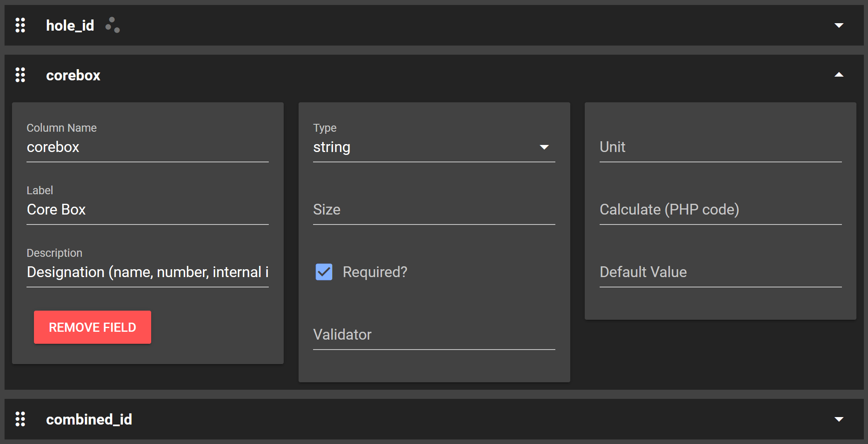The width and height of the screenshot is (868, 444).
Task: Select the Unit input field
Action: coord(720,147)
